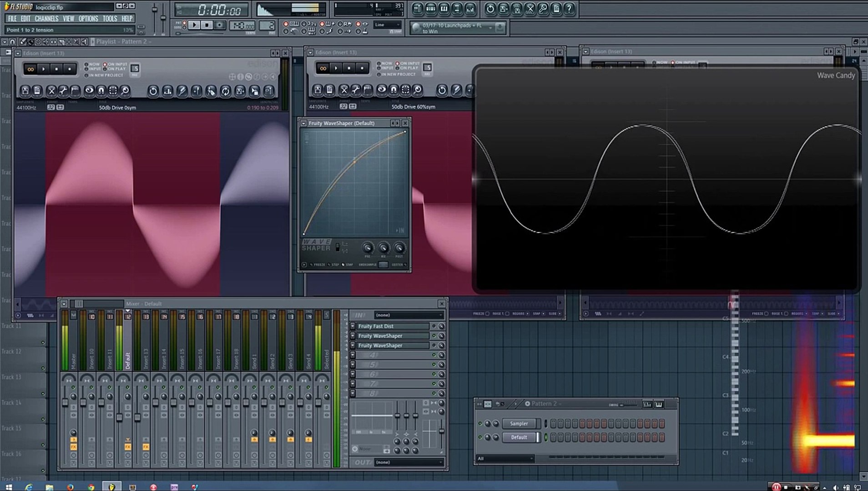Click Default channel button
The image size is (868, 491).
519,437
